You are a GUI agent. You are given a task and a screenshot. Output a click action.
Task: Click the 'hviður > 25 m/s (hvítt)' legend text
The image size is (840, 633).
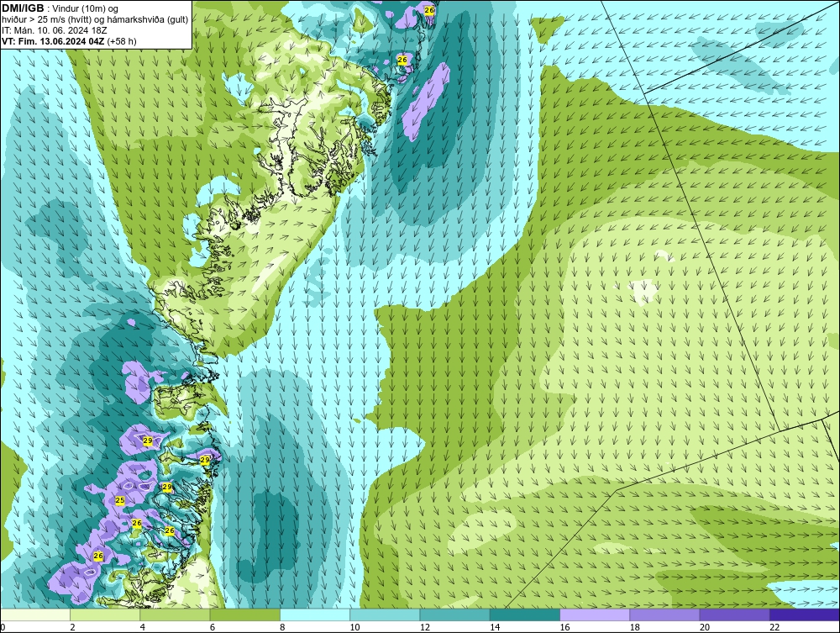tap(48, 20)
